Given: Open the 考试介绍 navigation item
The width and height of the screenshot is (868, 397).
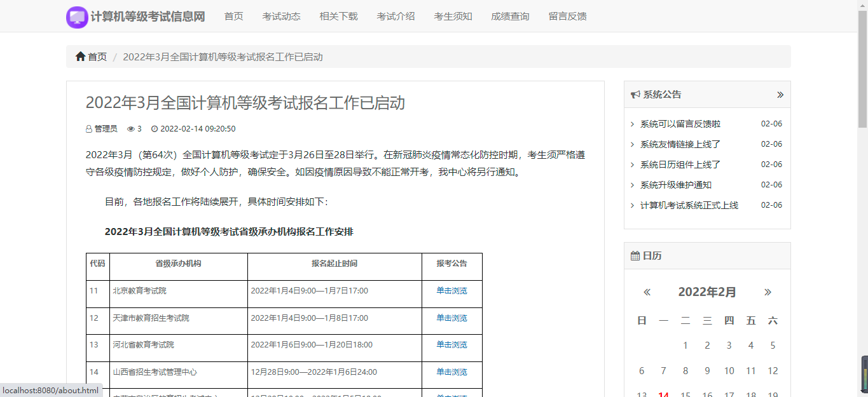Looking at the screenshot, I should 396,16.
